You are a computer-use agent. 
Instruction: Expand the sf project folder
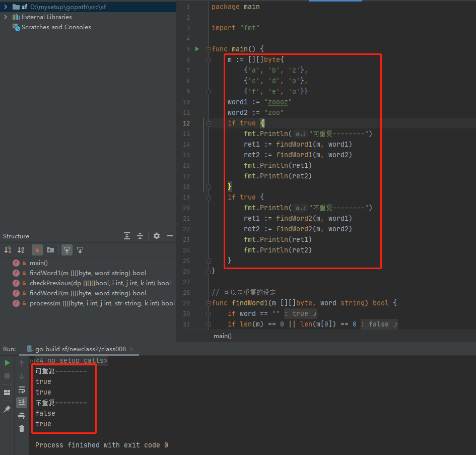coord(6,7)
